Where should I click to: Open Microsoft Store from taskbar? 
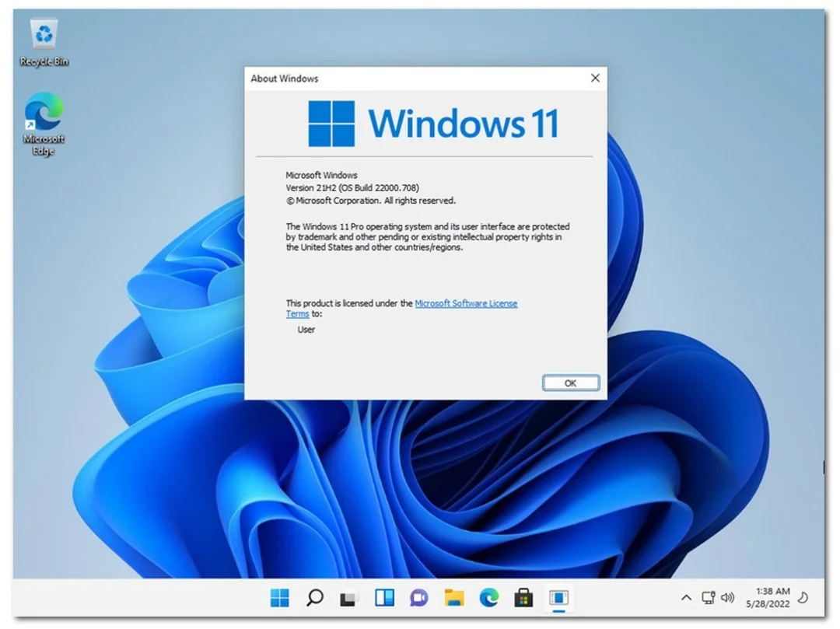point(523,597)
